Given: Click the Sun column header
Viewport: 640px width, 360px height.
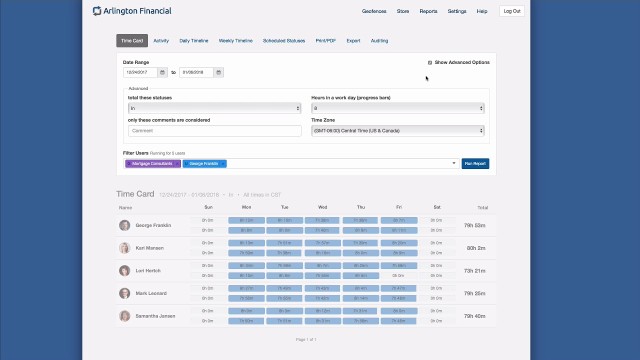Looking at the screenshot, I should tap(208, 207).
